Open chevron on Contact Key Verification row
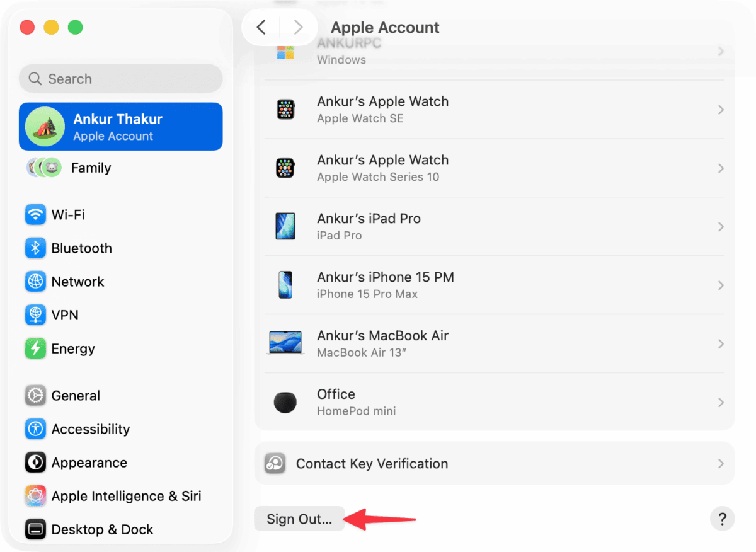Viewport: 756px width, 552px height. [721, 463]
